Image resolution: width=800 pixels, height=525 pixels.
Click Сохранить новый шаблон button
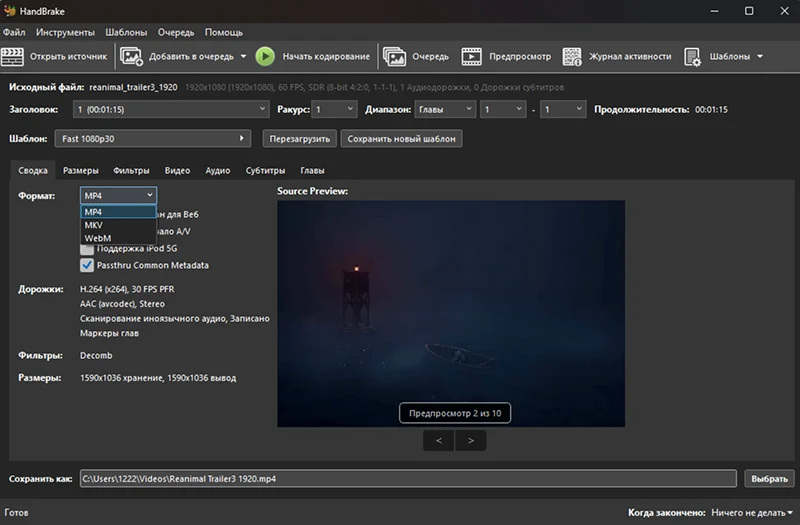point(402,138)
